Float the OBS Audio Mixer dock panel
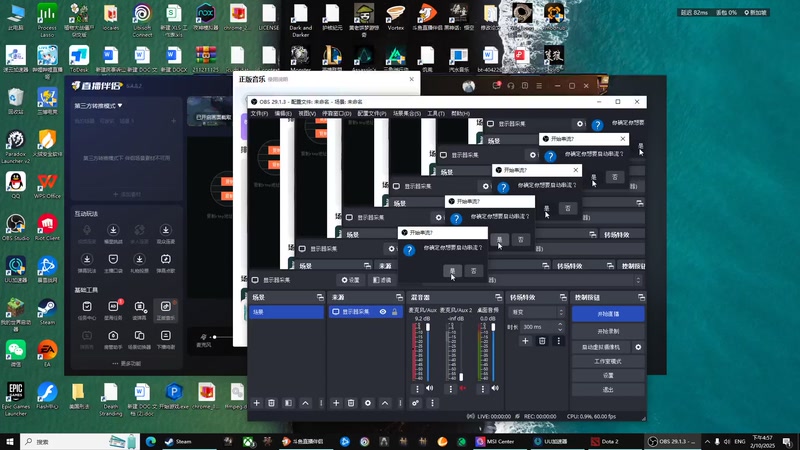800x450 pixels. pyautogui.click(x=498, y=297)
